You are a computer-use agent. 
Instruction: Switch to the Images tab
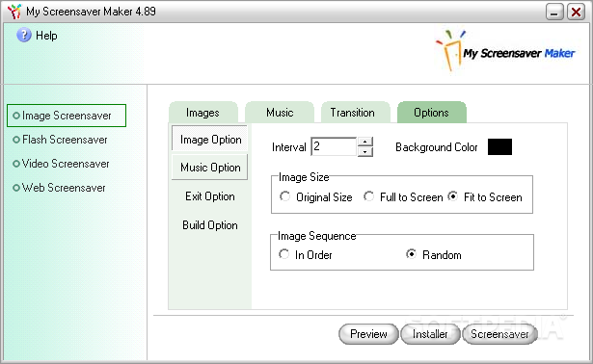click(x=203, y=112)
